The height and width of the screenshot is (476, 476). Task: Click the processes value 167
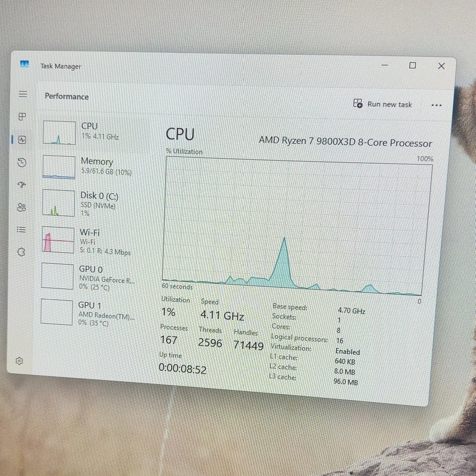169,340
